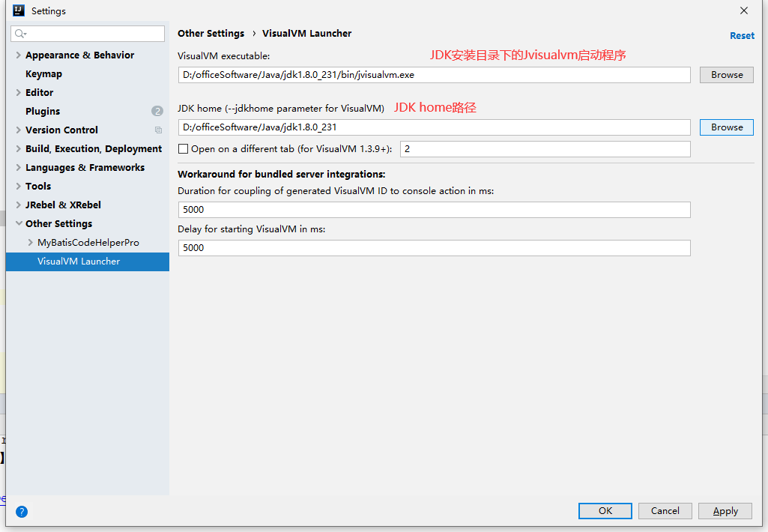Click the search magnifier icon
Screen dimensions: 768x532
(20, 34)
